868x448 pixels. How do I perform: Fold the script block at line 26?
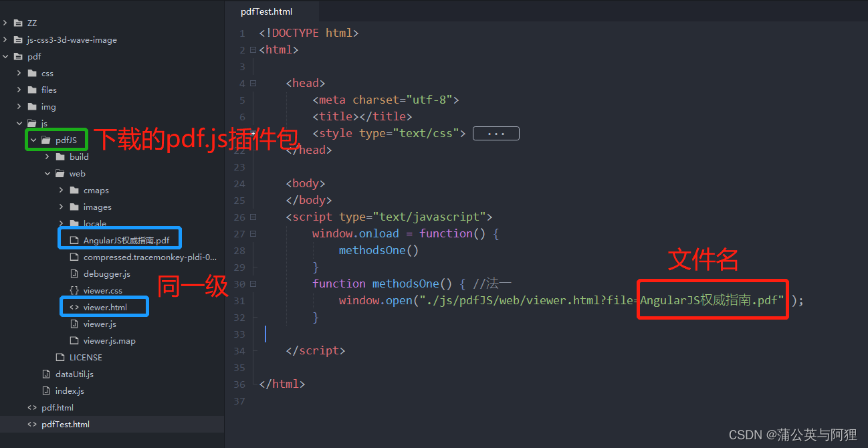pyautogui.click(x=253, y=217)
